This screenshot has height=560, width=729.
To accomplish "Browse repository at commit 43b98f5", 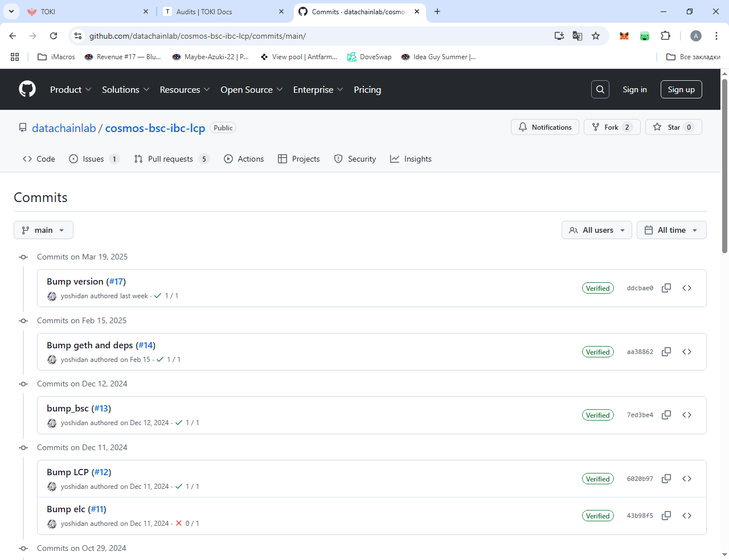I will [x=687, y=516].
